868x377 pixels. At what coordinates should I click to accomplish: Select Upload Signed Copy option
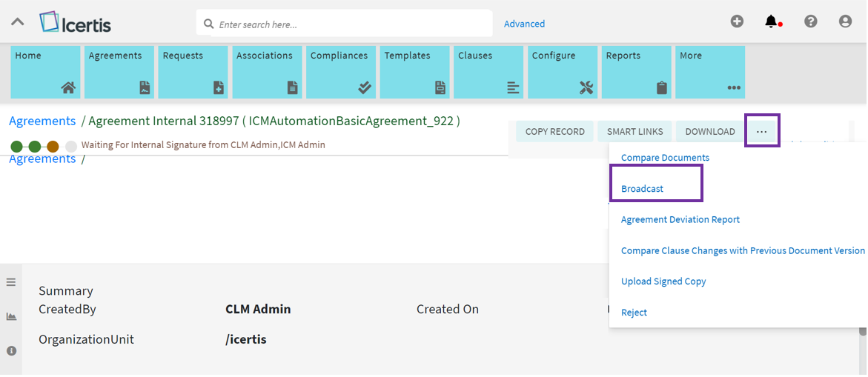pos(663,281)
